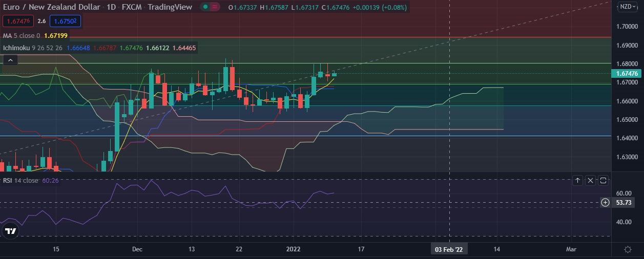Move the RSI pane up

pyautogui.click(x=578, y=180)
